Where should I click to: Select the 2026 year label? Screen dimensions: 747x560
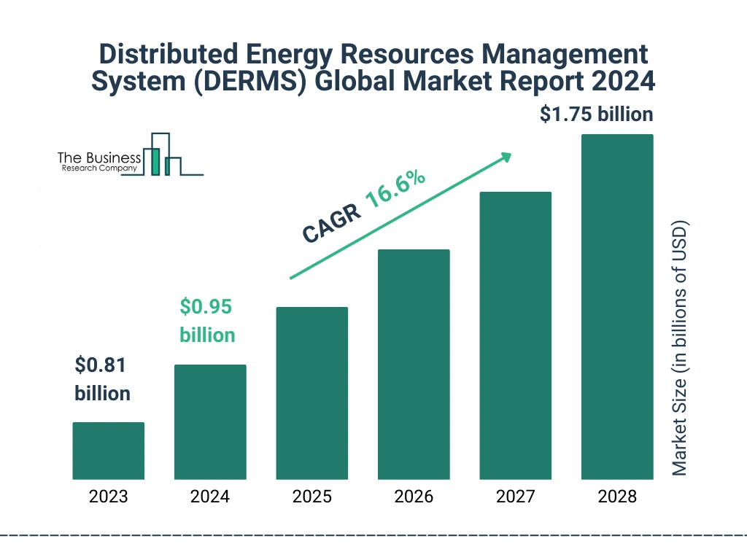tap(414, 497)
